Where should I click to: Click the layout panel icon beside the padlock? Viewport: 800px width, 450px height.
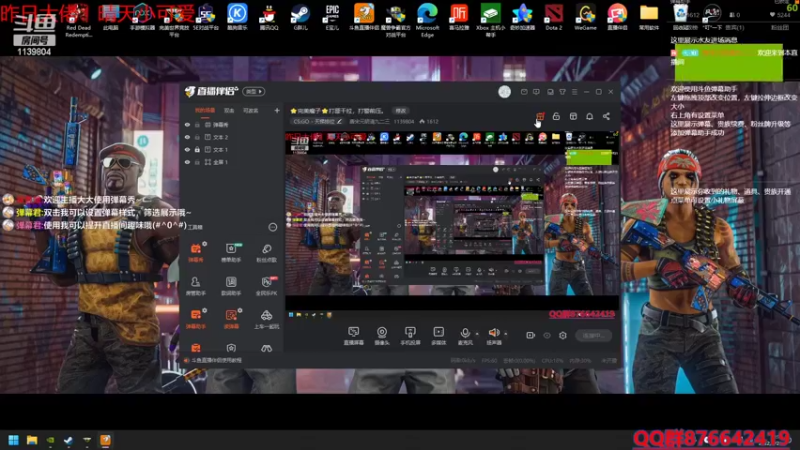pos(573,116)
